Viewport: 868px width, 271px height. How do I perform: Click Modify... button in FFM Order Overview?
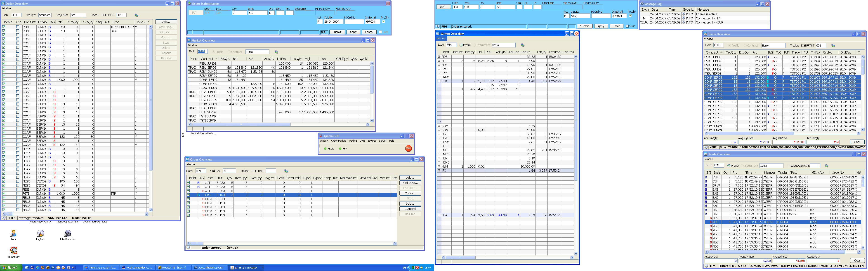[410, 193]
